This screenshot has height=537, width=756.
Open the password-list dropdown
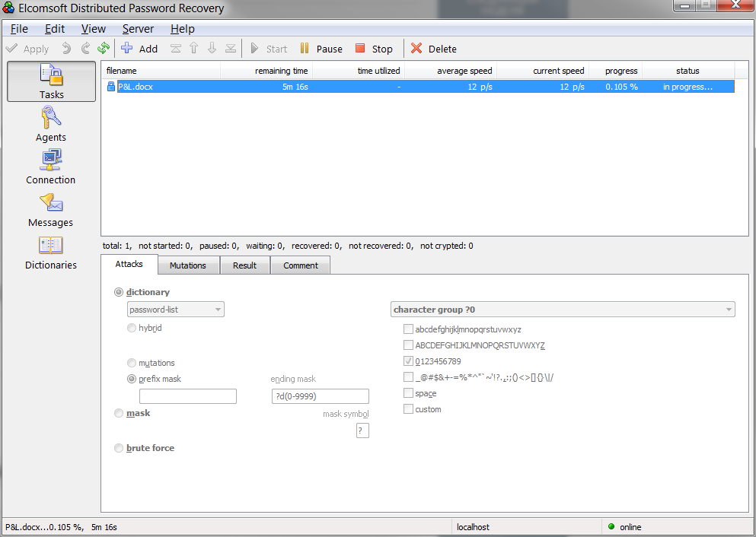click(x=176, y=310)
